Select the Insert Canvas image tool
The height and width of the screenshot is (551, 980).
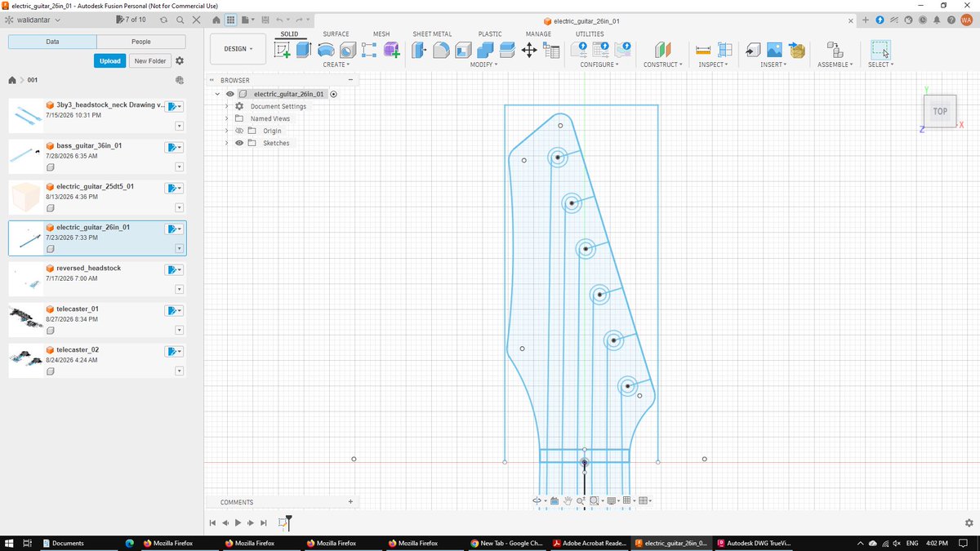click(774, 50)
